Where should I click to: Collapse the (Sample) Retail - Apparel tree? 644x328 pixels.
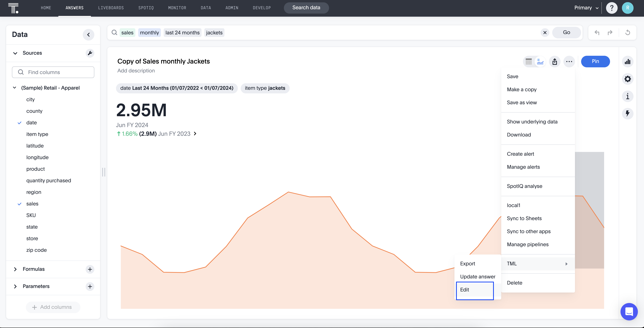(x=14, y=88)
